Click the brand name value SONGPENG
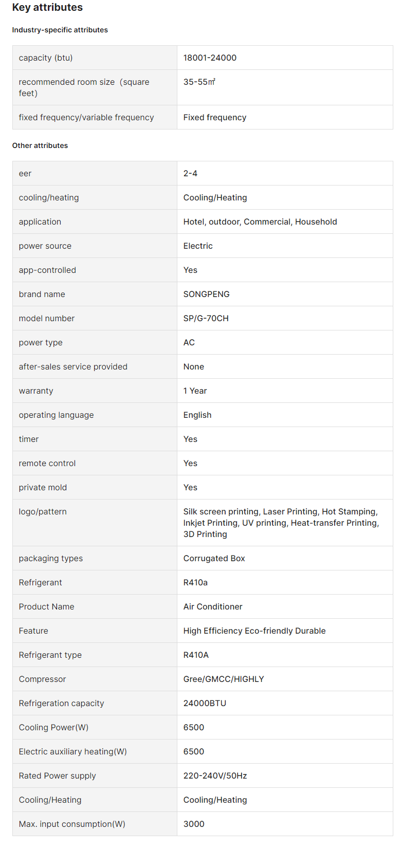 coord(207,294)
